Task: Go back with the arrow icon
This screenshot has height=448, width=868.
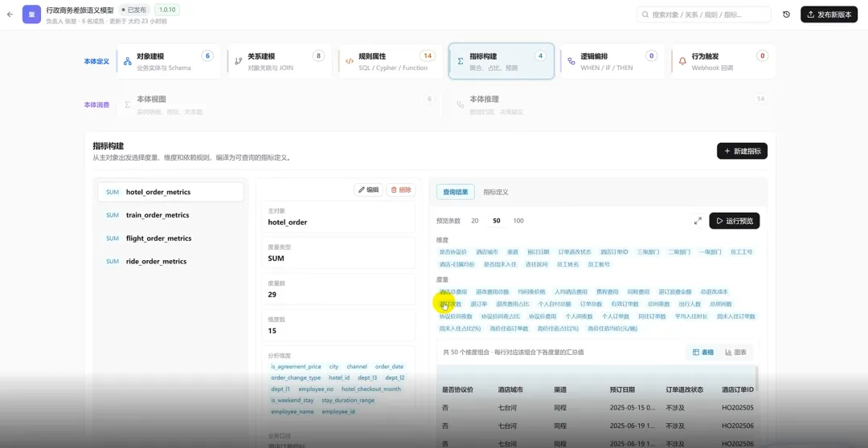Action: click(x=10, y=14)
